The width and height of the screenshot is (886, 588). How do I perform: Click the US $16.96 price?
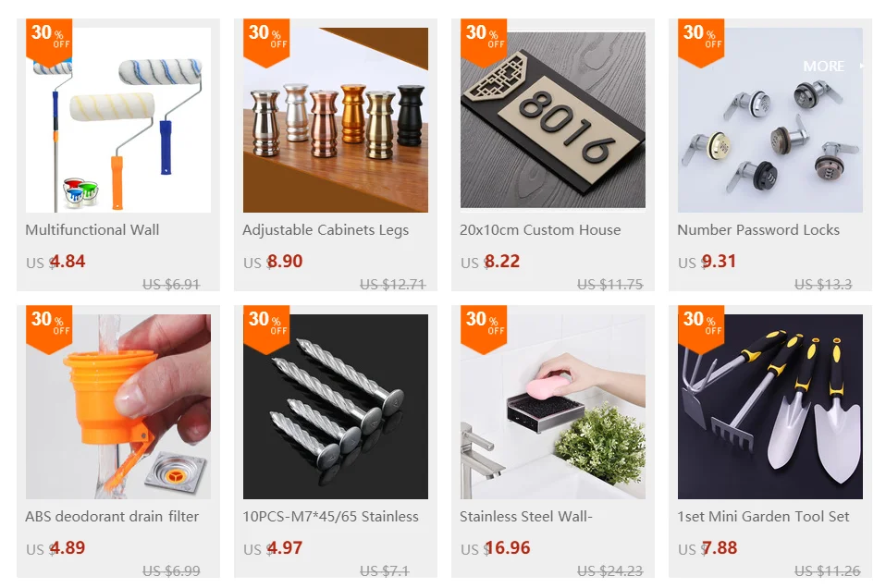point(496,548)
